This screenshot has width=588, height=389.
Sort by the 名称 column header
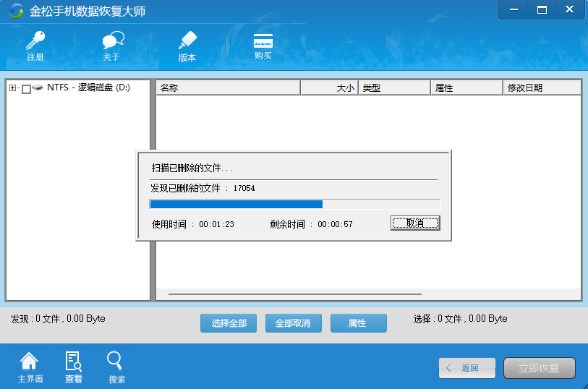click(x=228, y=88)
